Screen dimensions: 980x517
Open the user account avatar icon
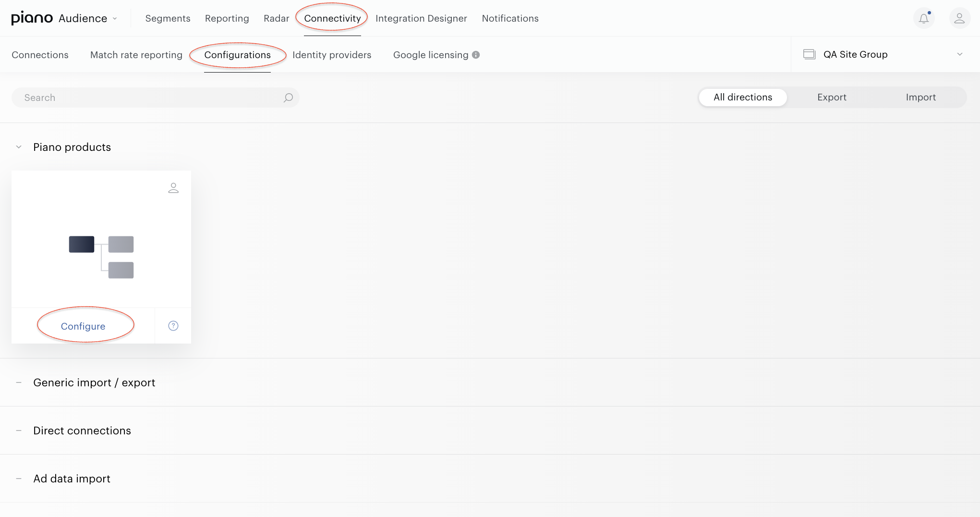[x=959, y=18]
